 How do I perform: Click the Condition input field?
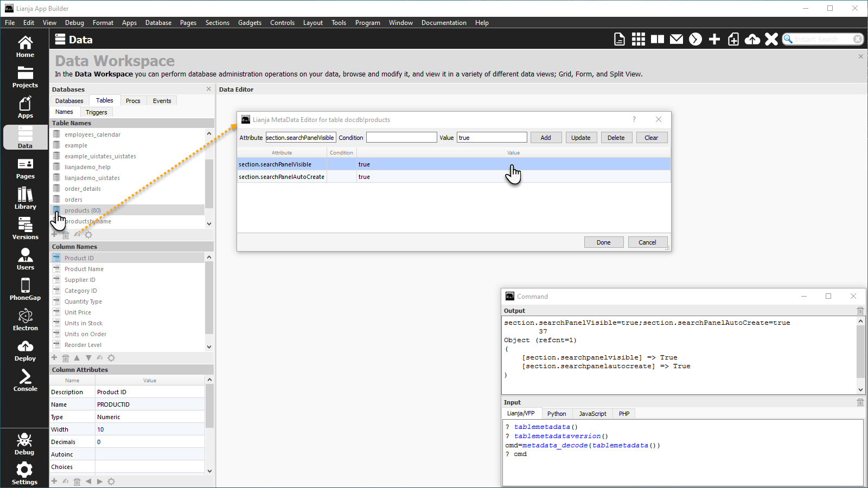click(401, 138)
